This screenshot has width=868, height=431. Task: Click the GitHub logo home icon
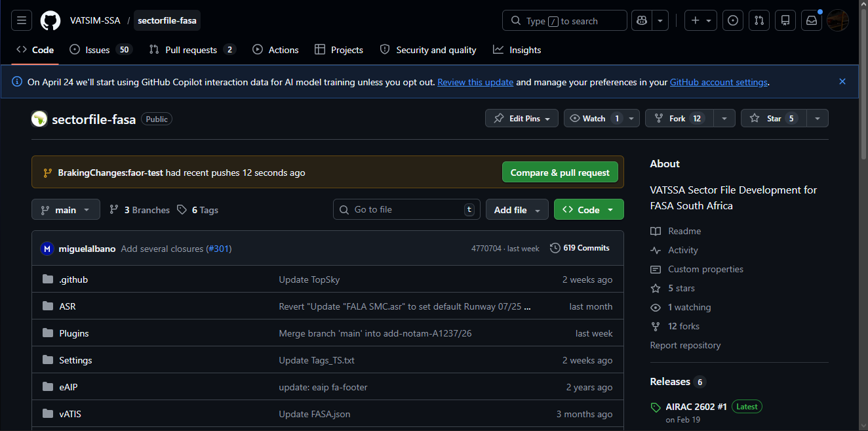coord(50,20)
